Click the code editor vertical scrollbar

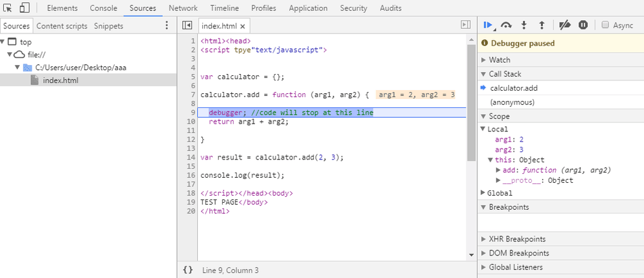pos(471,103)
